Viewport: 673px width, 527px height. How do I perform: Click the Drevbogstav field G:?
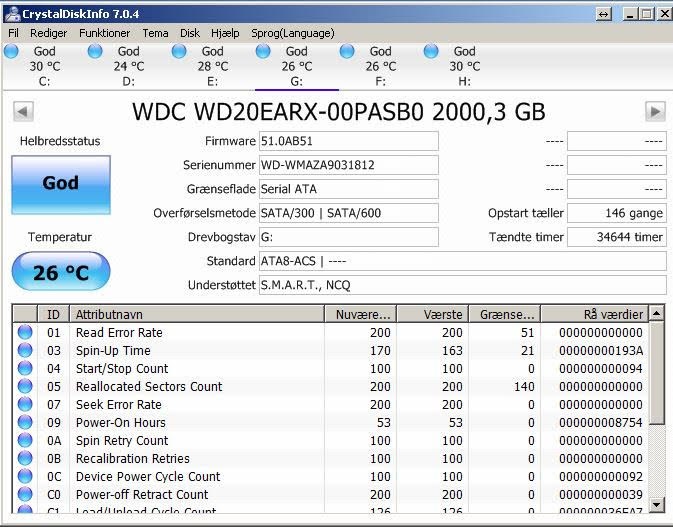[349, 237]
